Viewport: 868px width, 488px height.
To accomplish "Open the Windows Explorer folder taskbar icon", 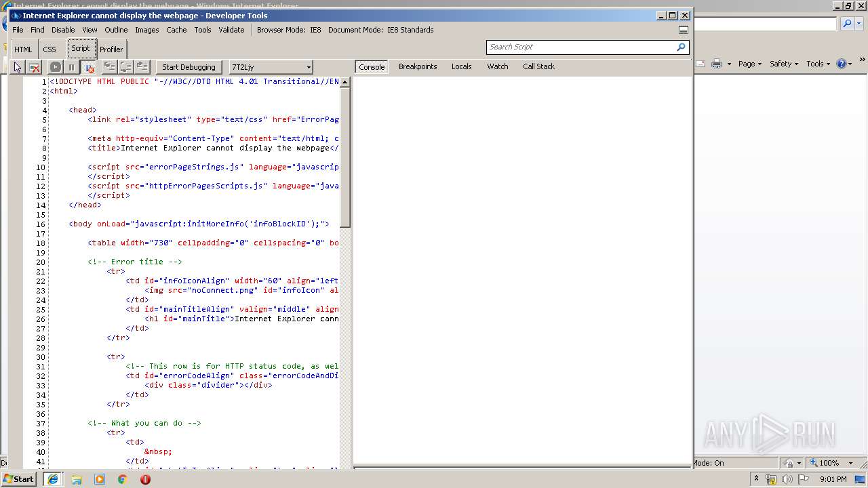I will click(x=77, y=479).
